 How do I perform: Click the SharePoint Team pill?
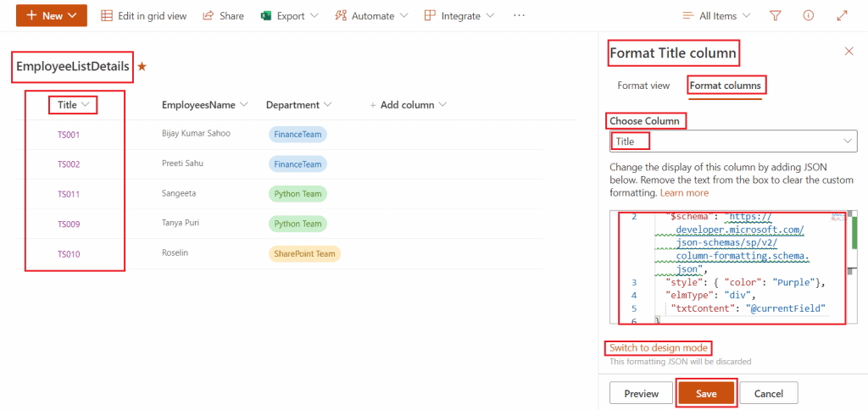pyautogui.click(x=304, y=254)
